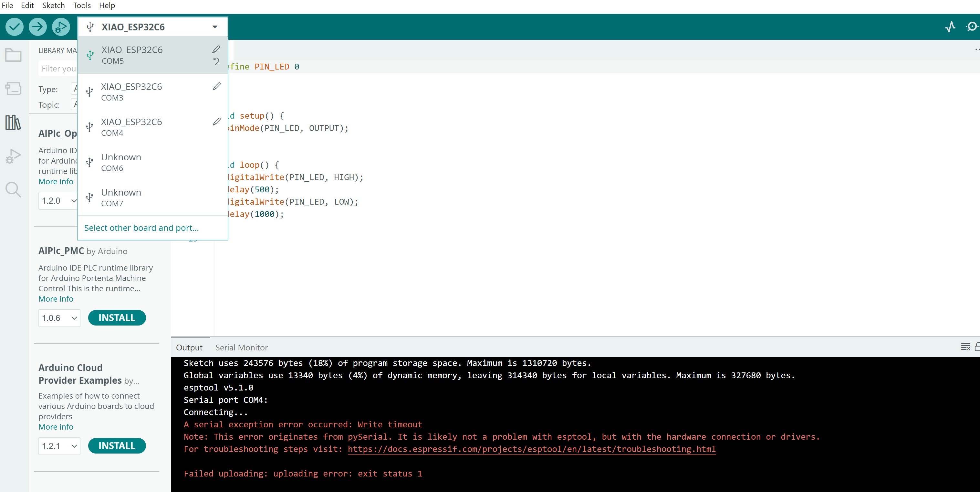Open AlPlc_PMC version 1.0.6 dropdown
The height and width of the screenshot is (492, 980).
(59, 318)
